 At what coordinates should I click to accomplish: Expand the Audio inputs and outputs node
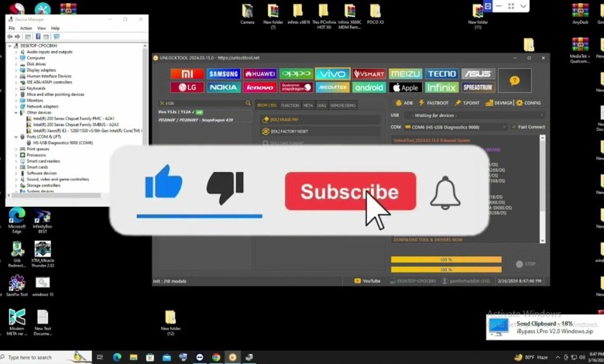pyautogui.click(x=15, y=52)
